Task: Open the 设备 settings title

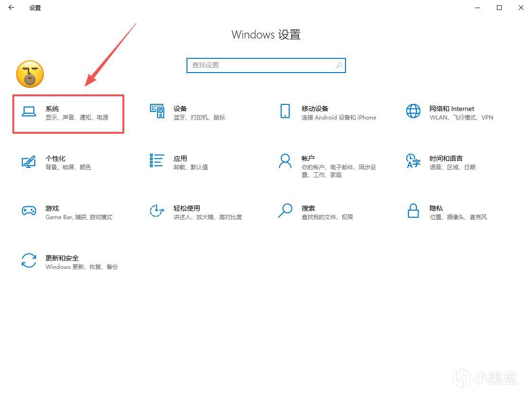Action: tap(180, 109)
